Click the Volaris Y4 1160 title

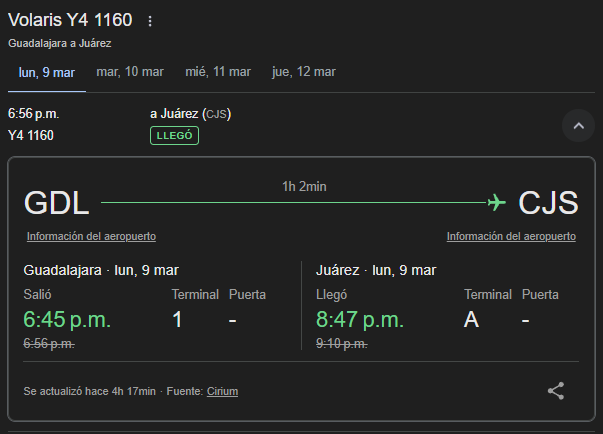[x=70, y=21]
